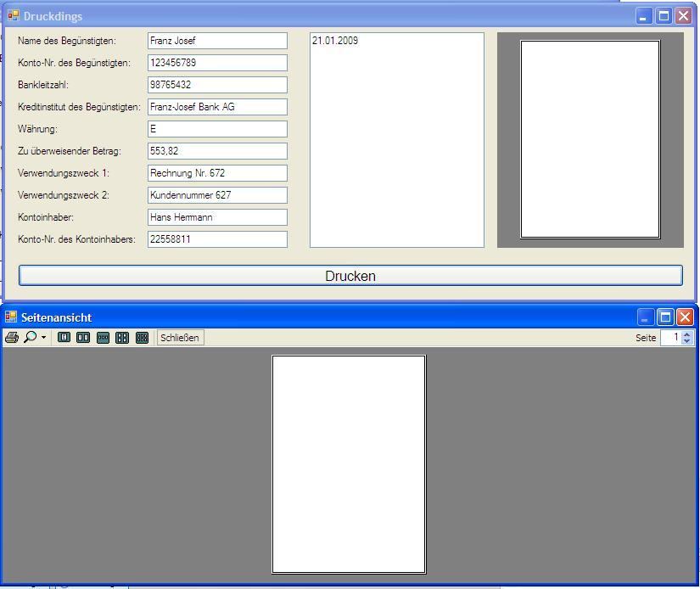Image resolution: width=700 pixels, height=589 pixels.
Task: Click the Zu überweisender Betrag field
Action: click(217, 151)
